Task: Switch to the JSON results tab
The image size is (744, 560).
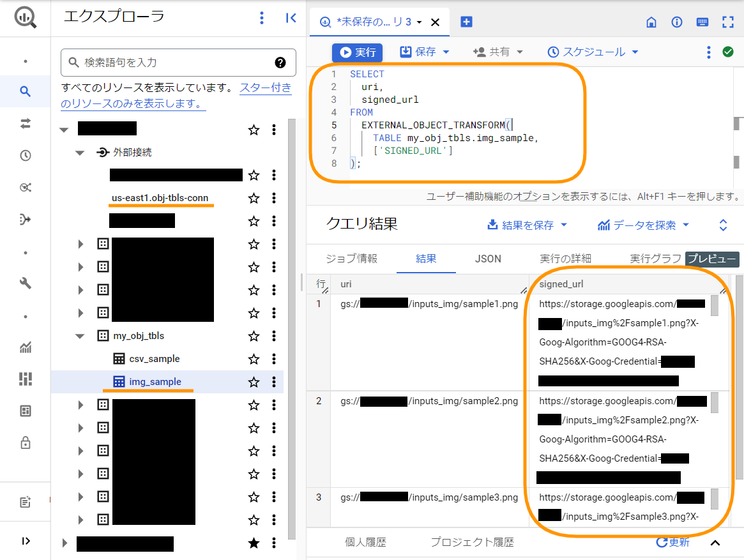Action: [x=487, y=259]
